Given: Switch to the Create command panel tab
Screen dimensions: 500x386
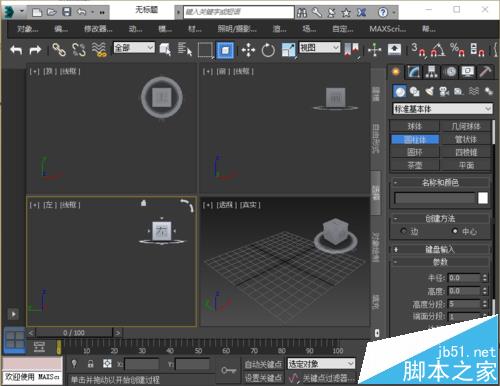Looking at the screenshot, I should point(396,72).
